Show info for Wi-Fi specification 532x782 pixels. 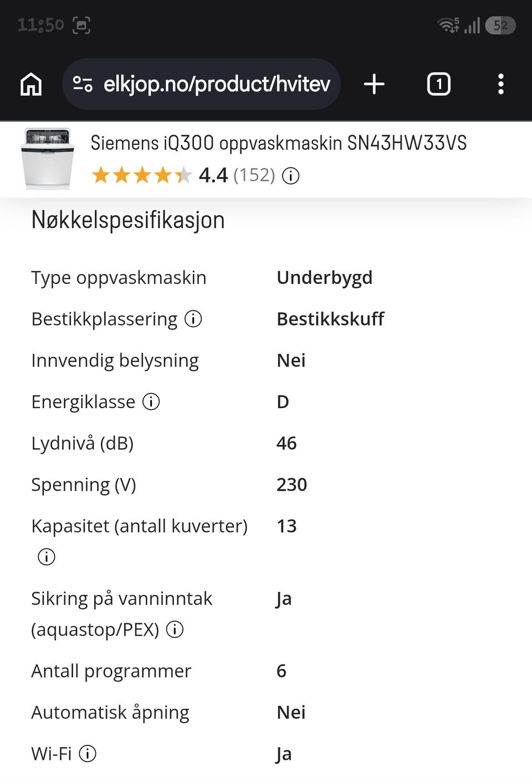coord(88,754)
